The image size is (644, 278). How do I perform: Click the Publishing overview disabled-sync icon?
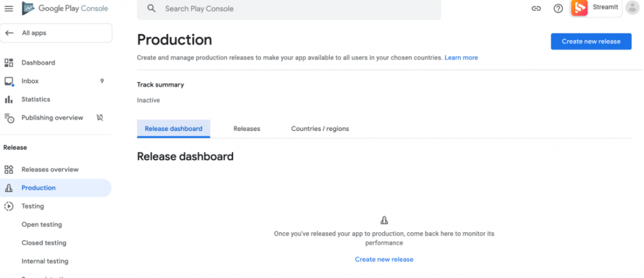tap(99, 118)
